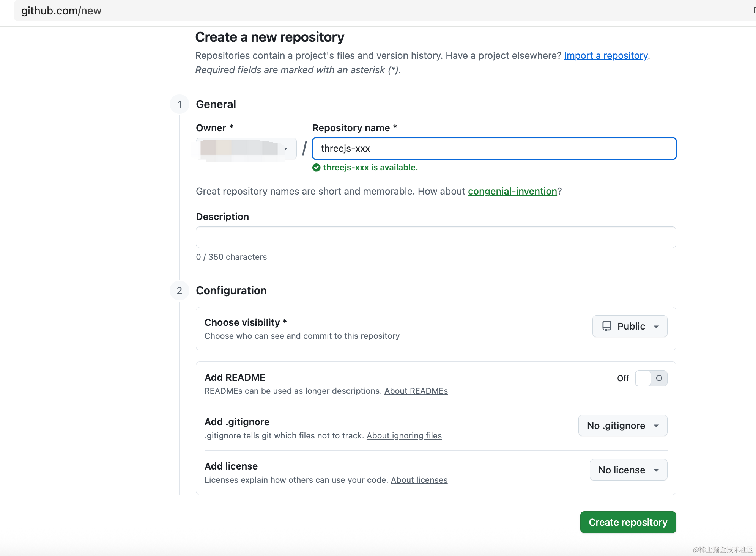Open the Owner dropdown

coord(246,148)
